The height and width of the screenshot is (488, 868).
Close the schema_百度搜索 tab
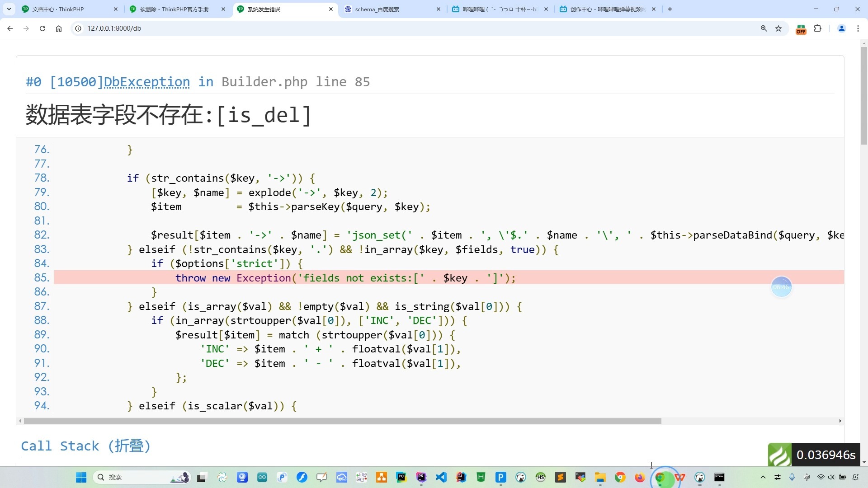point(438,9)
